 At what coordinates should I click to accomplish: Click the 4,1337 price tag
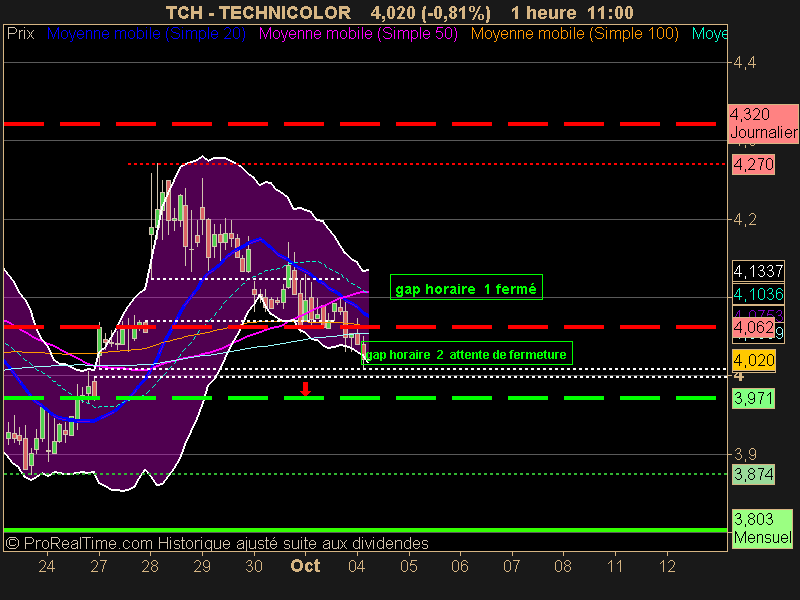(758, 271)
